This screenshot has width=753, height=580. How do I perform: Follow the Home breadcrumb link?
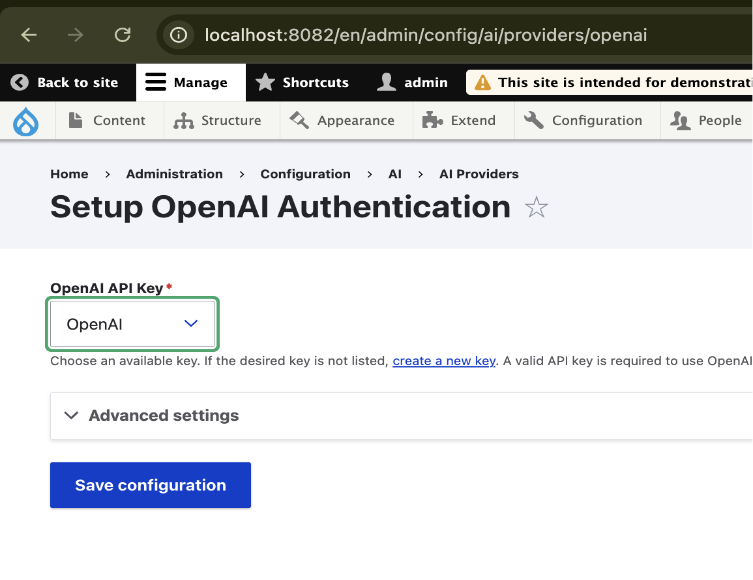69,174
